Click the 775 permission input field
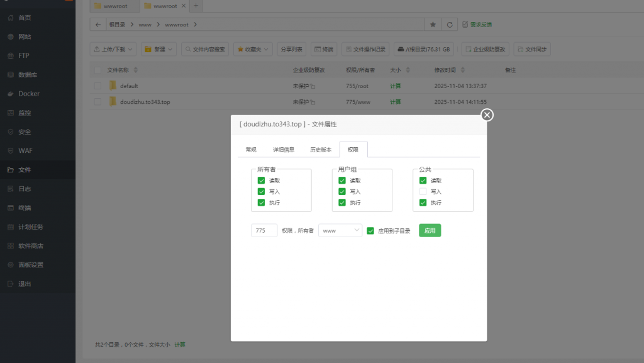The image size is (644, 363). (x=264, y=230)
